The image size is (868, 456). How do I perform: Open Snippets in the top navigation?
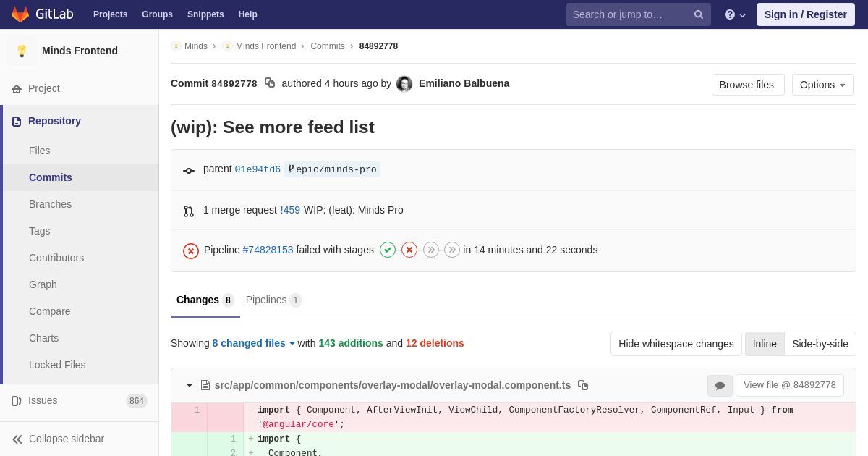[205, 14]
